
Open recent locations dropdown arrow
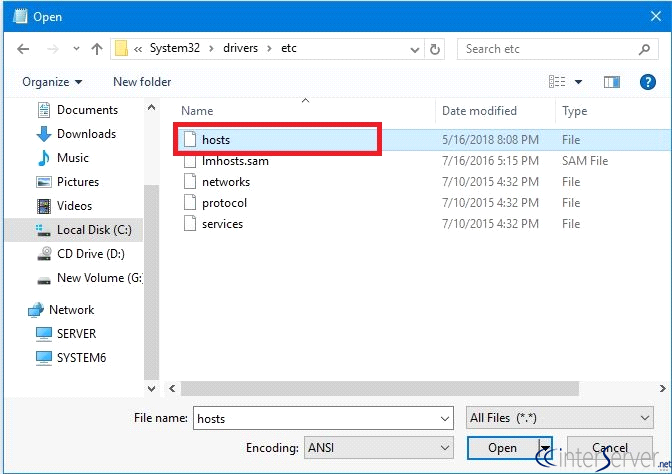(76, 49)
